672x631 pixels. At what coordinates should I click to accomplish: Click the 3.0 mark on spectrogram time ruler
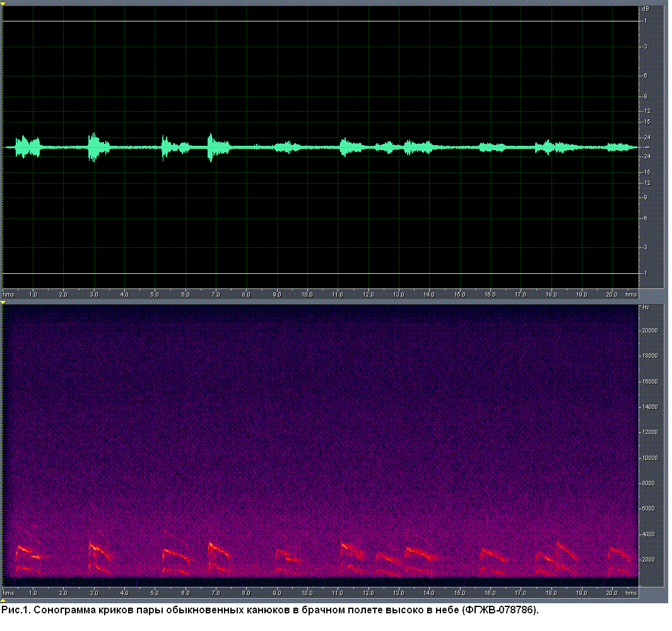pyautogui.click(x=94, y=593)
